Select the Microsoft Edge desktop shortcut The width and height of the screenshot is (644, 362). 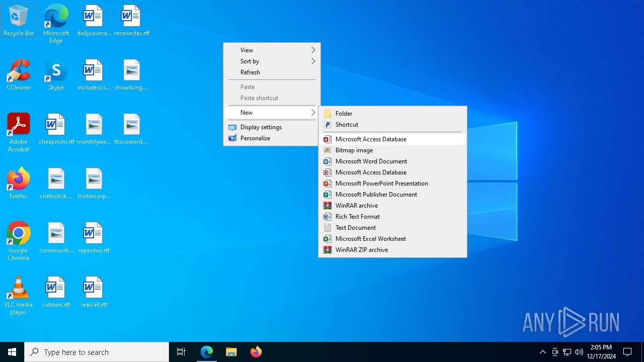56,24
